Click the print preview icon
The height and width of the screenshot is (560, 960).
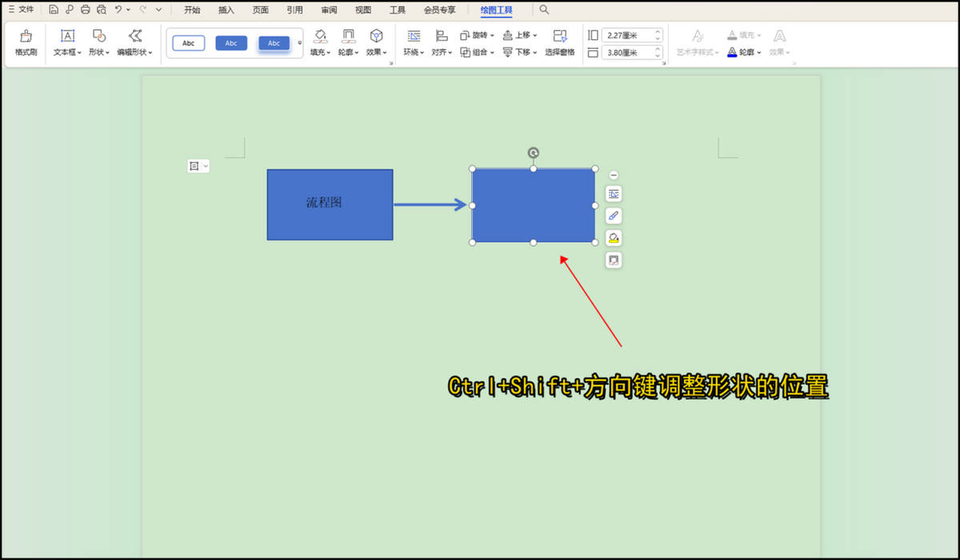click(102, 10)
